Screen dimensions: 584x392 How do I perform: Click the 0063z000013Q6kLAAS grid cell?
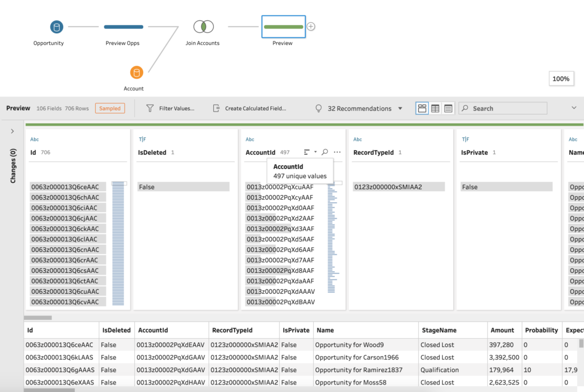pyautogui.click(x=61, y=358)
